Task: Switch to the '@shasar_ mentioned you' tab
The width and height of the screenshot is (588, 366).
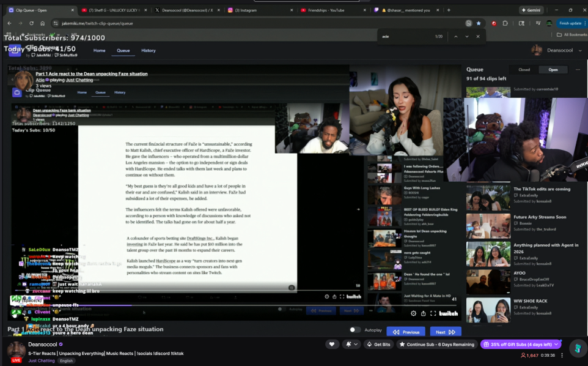Action: pyautogui.click(x=405, y=10)
